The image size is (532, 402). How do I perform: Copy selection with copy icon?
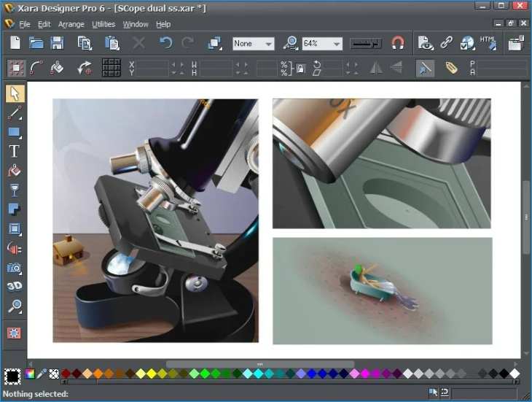[x=85, y=43]
